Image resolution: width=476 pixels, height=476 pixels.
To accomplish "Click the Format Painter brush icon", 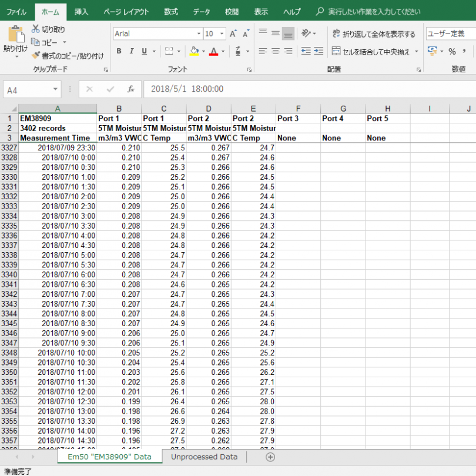I will click(x=36, y=56).
